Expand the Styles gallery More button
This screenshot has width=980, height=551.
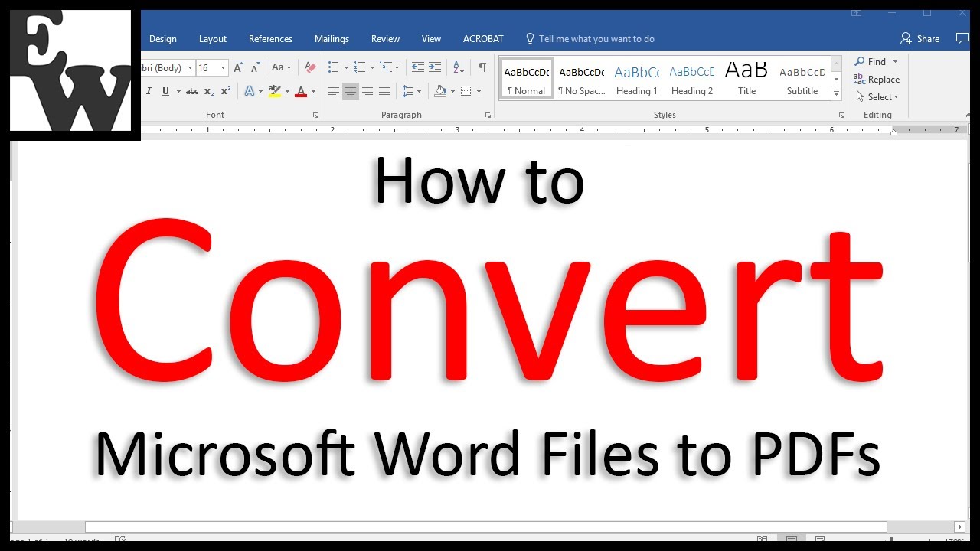click(837, 94)
